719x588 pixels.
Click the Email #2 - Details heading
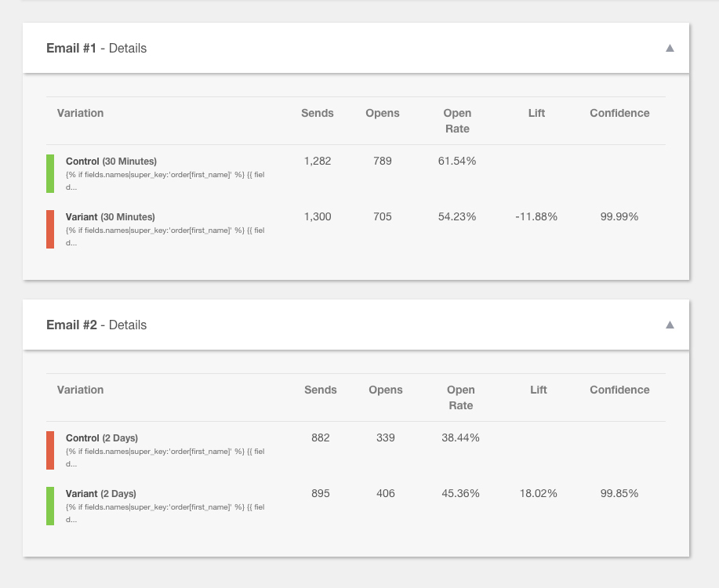(96, 325)
